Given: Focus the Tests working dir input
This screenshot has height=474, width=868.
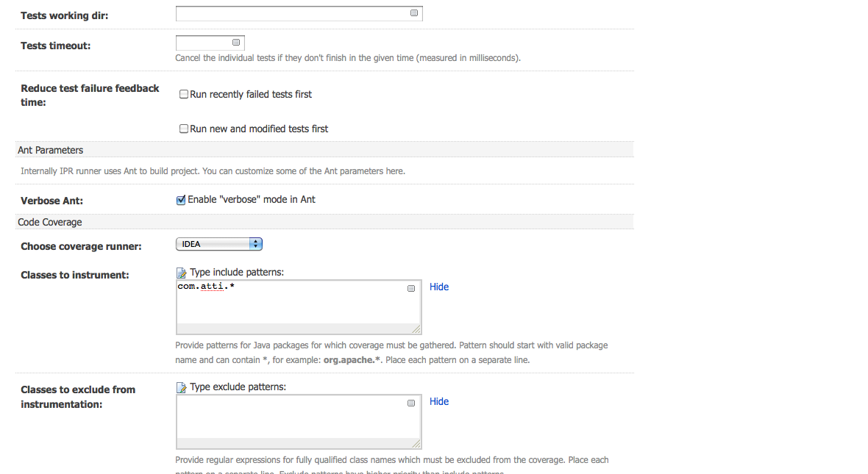Looking at the screenshot, I should point(299,13).
